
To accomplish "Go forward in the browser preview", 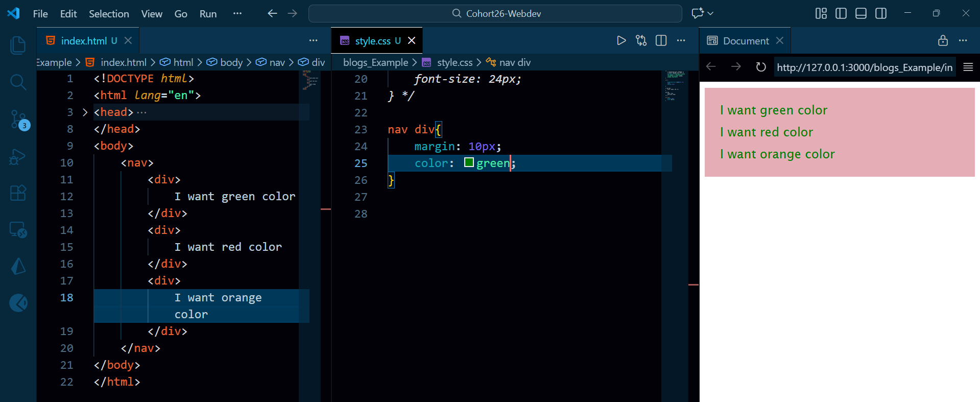I will [736, 67].
